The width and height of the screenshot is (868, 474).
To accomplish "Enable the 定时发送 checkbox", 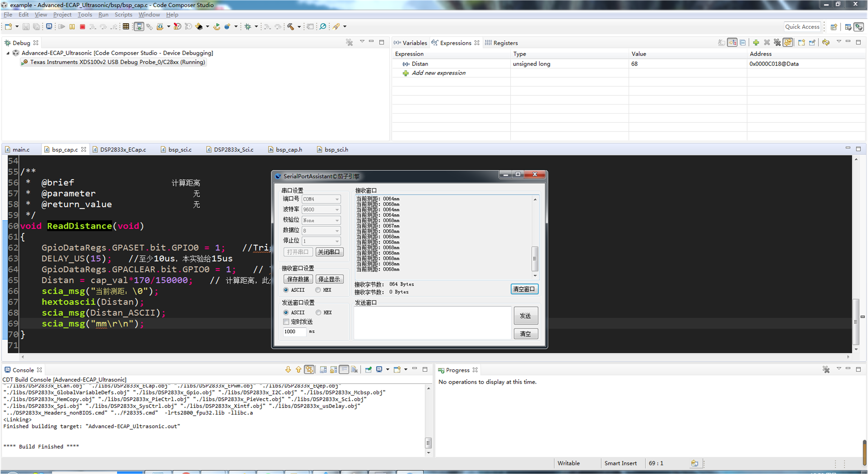I will 286,322.
